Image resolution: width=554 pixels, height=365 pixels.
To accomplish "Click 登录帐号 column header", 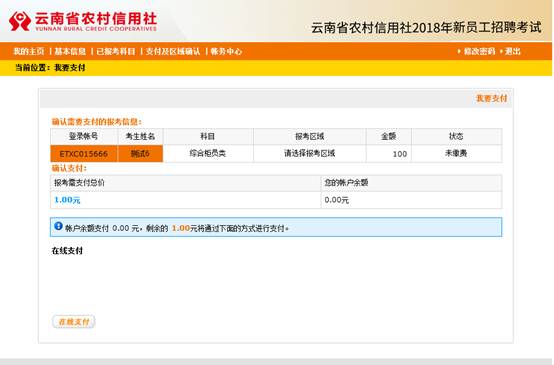I will (x=84, y=136).
